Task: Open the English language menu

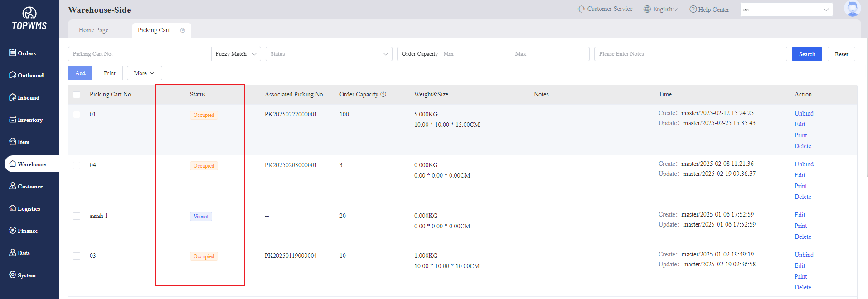Action: click(661, 10)
